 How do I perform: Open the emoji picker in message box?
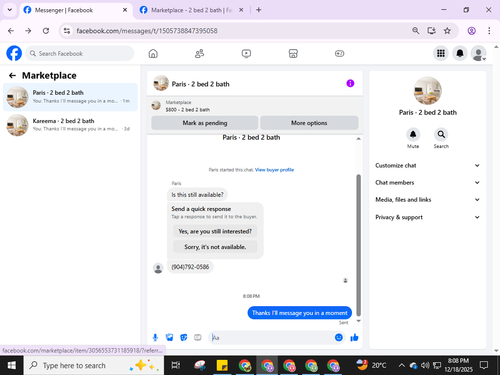click(x=339, y=338)
